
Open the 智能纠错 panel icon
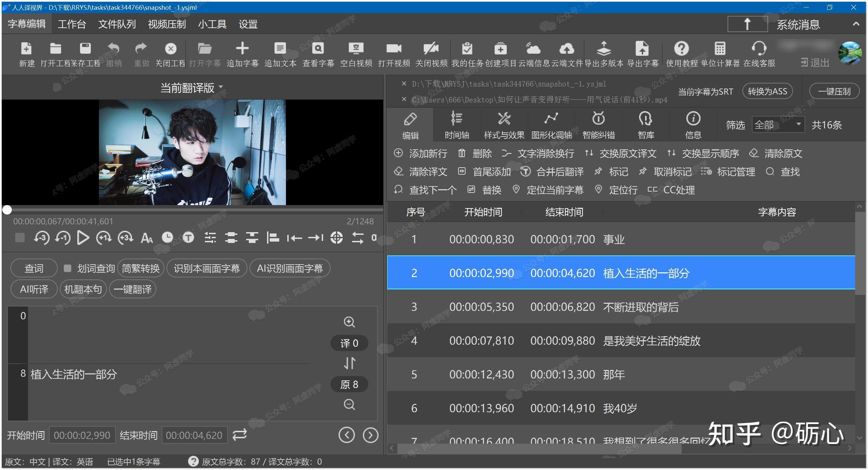click(x=599, y=119)
